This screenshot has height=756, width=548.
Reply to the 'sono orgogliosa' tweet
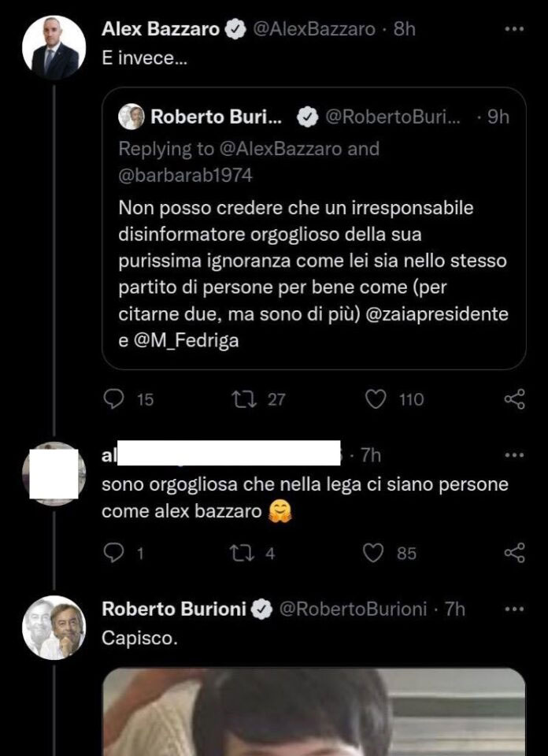(x=115, y=554)
